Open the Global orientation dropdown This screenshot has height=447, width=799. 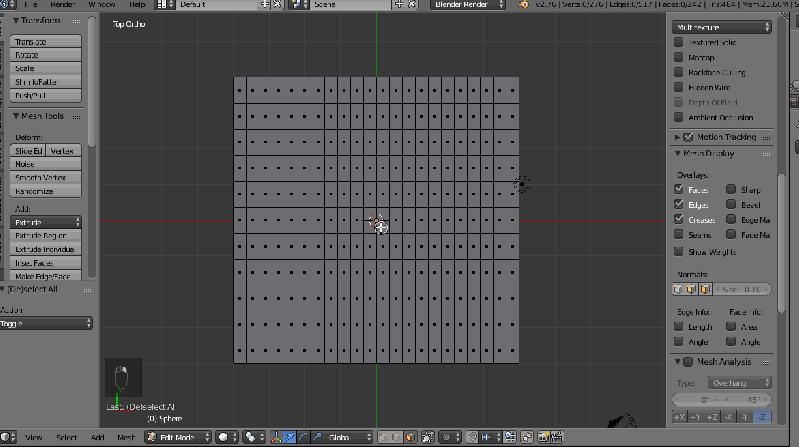[342, 437]
